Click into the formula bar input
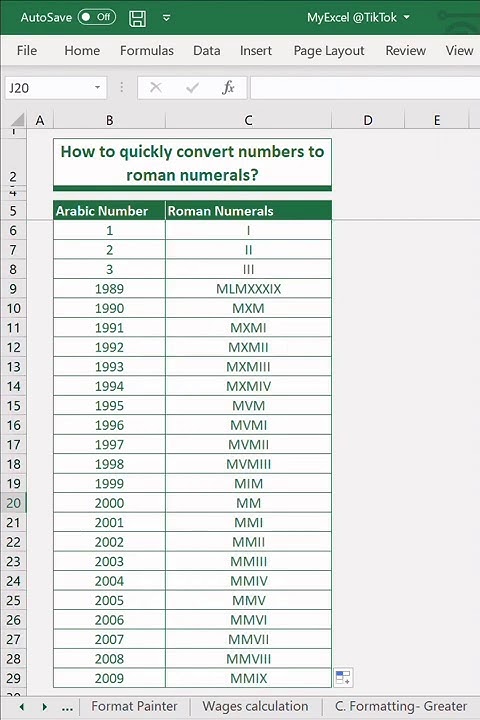The height and width of the screenshot is (720, 480). tap(365, 88)
